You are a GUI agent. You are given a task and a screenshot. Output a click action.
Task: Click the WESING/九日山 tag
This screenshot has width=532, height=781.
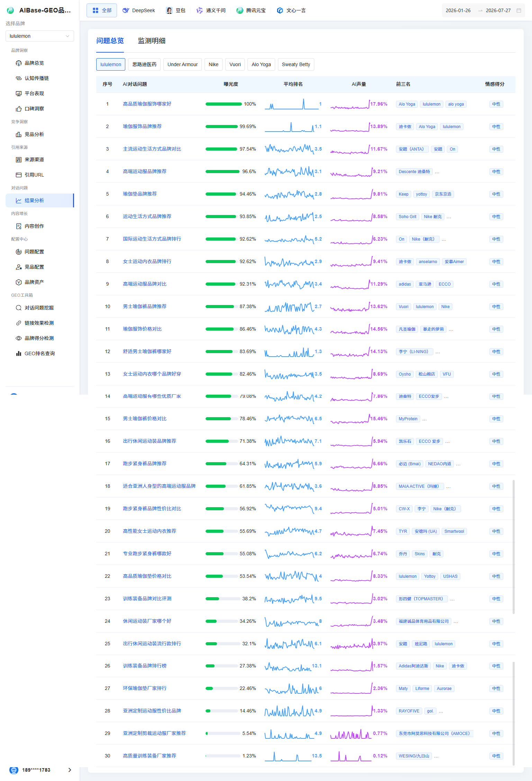click(414, 756)
